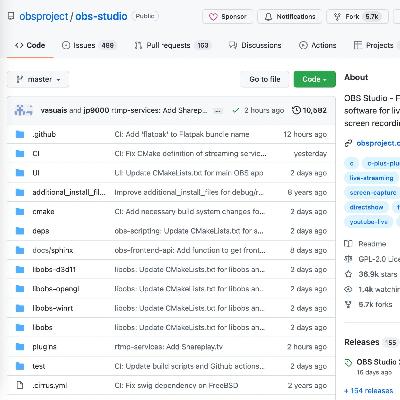
Task: Click the Sponsor heart icon
Action: point(213,17)
